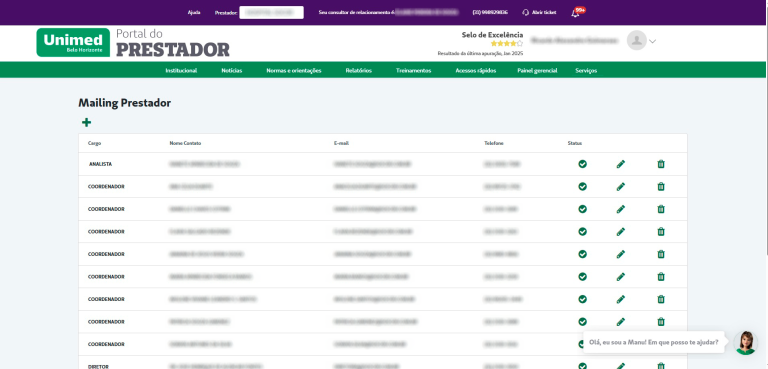Toggle status check of first COORDENADOR row
The width and height of the screenshot is (768, 369).
click(582, 187)
